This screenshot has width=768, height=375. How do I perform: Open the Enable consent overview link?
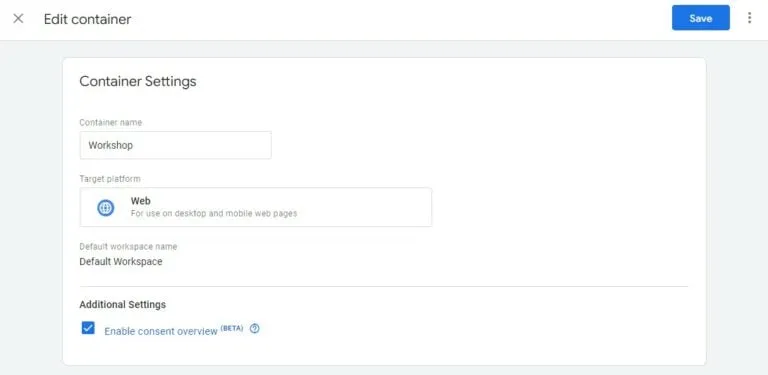161,331
